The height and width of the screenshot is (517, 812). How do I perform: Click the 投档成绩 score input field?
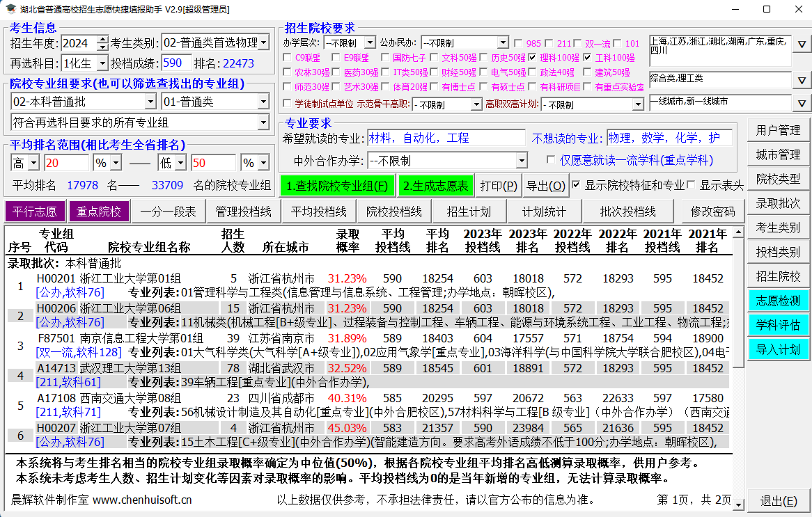pyautogui.click(x=177, y=62)
